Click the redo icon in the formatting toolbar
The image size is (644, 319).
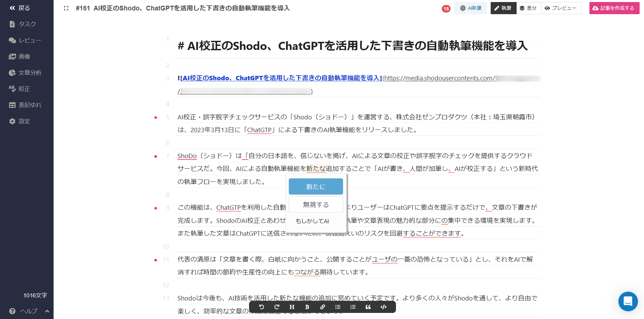(x=277, y=307)
